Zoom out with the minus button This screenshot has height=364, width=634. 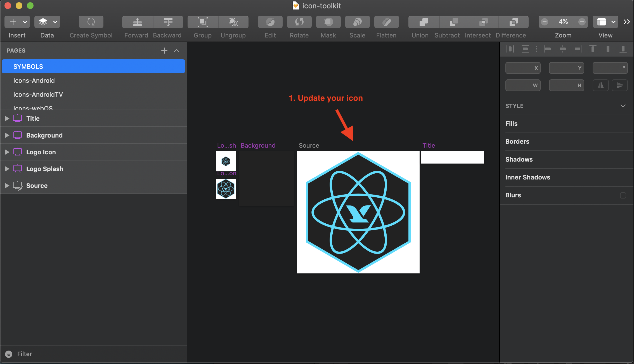tap(545, 22)
